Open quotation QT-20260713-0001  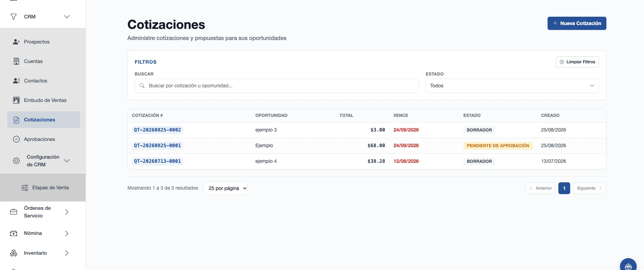(157, 161)
